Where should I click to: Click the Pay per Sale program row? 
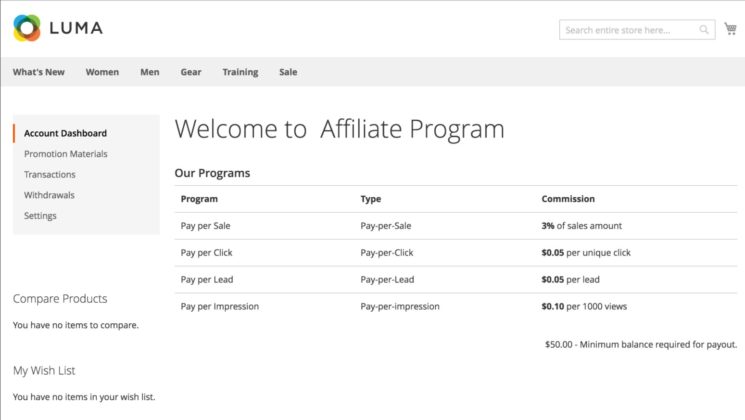[x=206, y=226]
